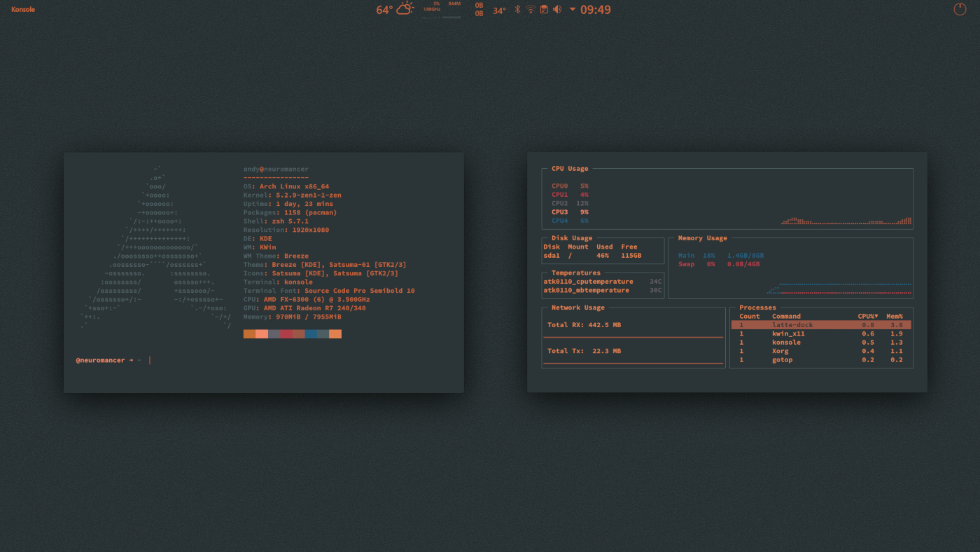This screenshot has width=980, height=552.
Task: Open the weather widget cloud icon
Action: (x=405, y=8)
